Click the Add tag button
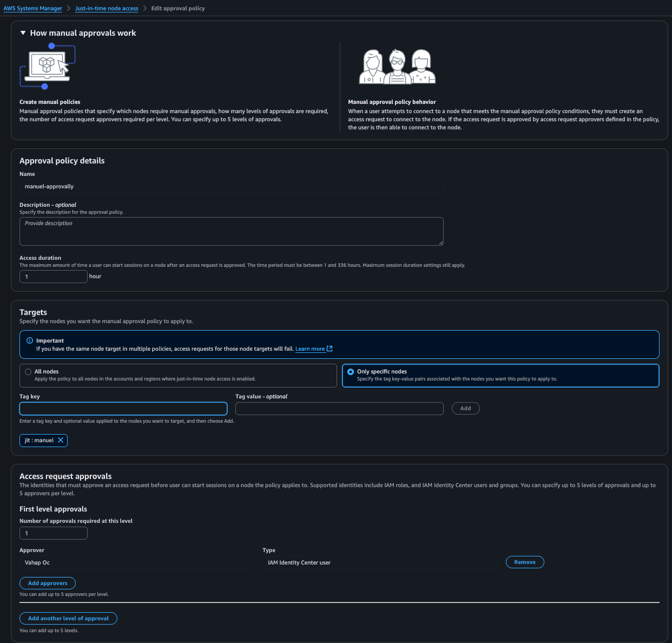 (x=465, y=409)
